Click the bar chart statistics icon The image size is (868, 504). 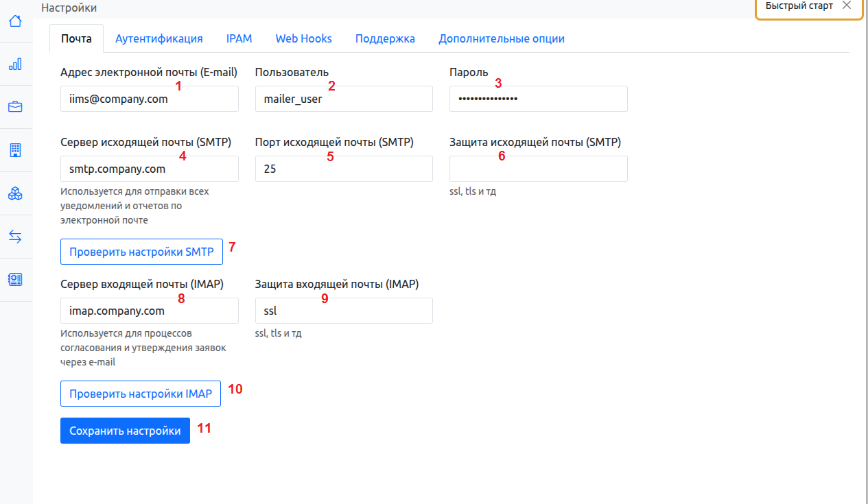pos(15,64)
